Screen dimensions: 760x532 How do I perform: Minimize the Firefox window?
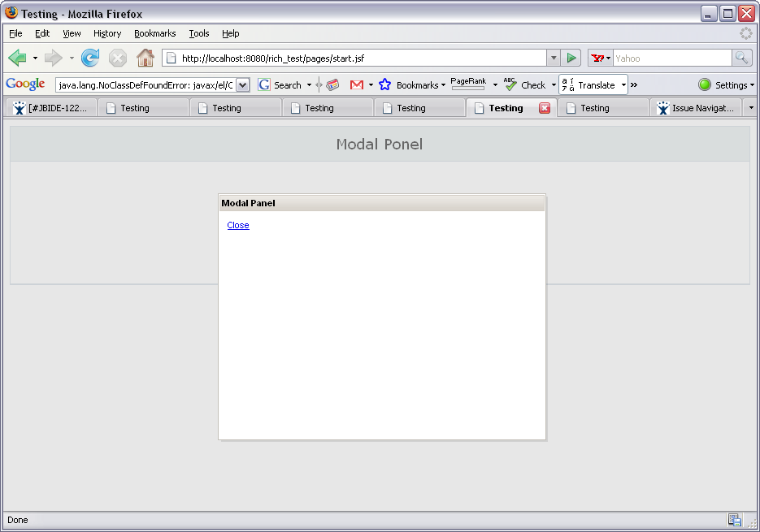pyautogui.click(x=708, y=14)
